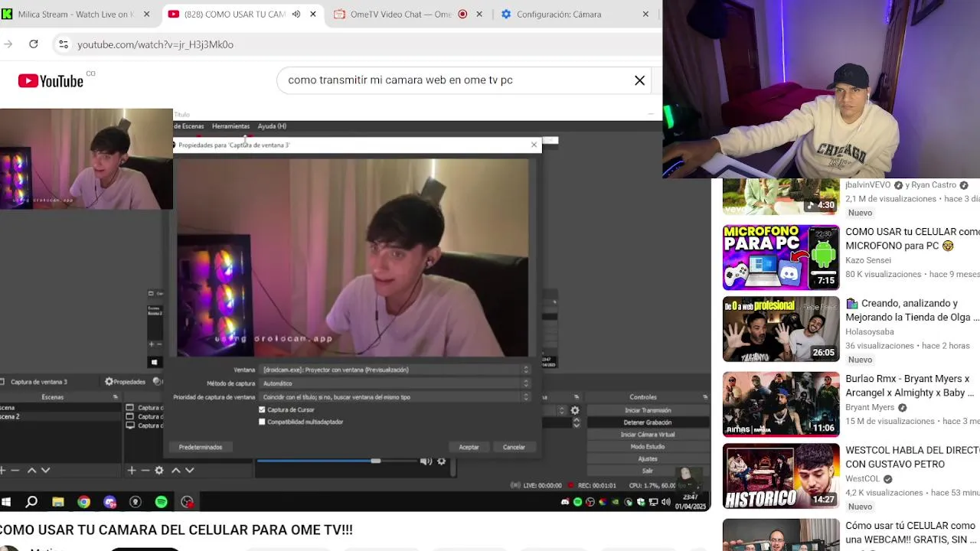Open Cómo usar tú CELULAR como WEBCAM title
Image resolution: width=980 pixels, height=551 pixels.
[x=910, y=533]
